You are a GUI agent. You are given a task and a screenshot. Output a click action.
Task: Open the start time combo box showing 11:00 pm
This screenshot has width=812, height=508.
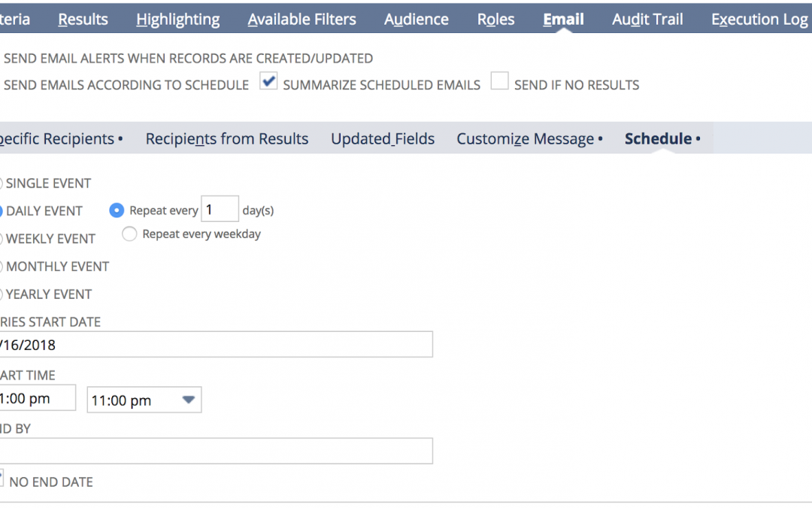pos(144,400)
